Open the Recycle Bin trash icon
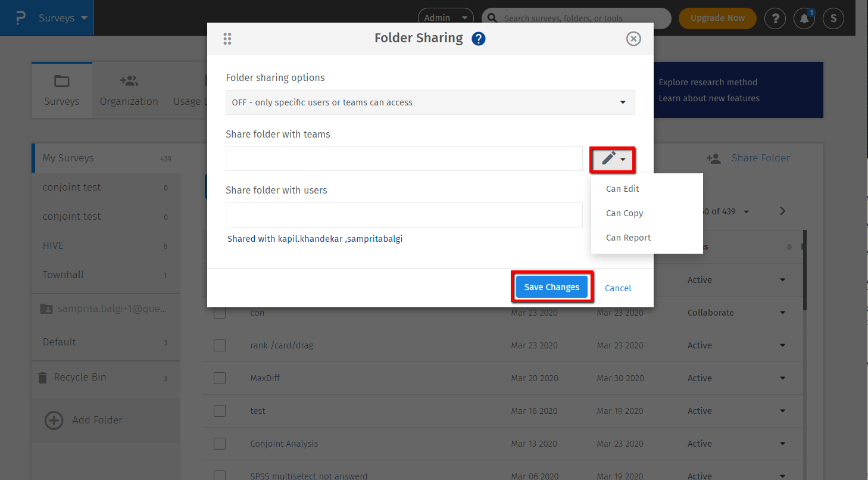Image resolution: width=868 pixels, height=480 pixels. pos(42,378)
